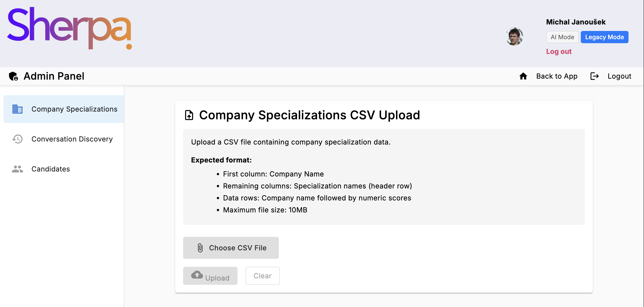The width and height of the screenshot is (644, 307).
Task: Select the clock icon next to Conversation Discovery
Action: [17, 139]
